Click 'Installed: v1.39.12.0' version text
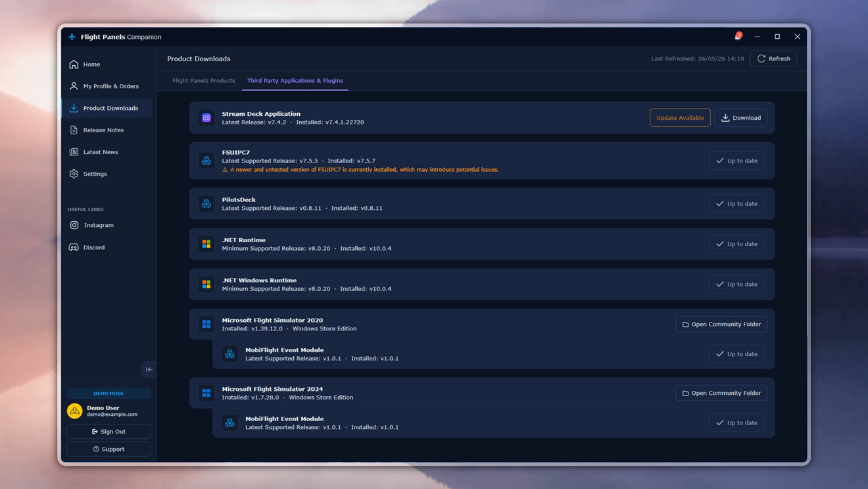 coord(253,328)
